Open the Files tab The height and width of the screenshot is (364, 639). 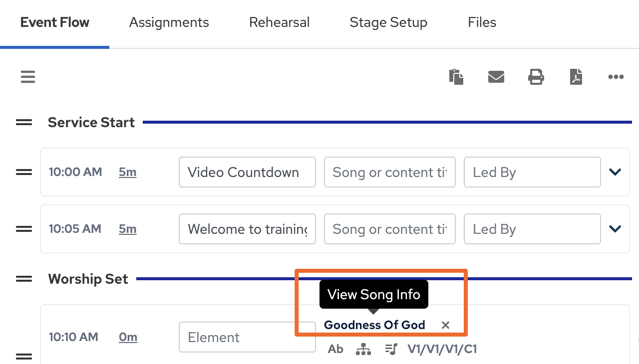click(x=482, y=22)
